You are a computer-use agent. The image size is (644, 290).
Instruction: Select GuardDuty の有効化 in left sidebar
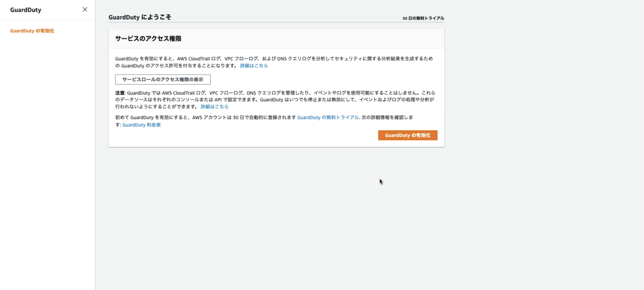[32, 31]
